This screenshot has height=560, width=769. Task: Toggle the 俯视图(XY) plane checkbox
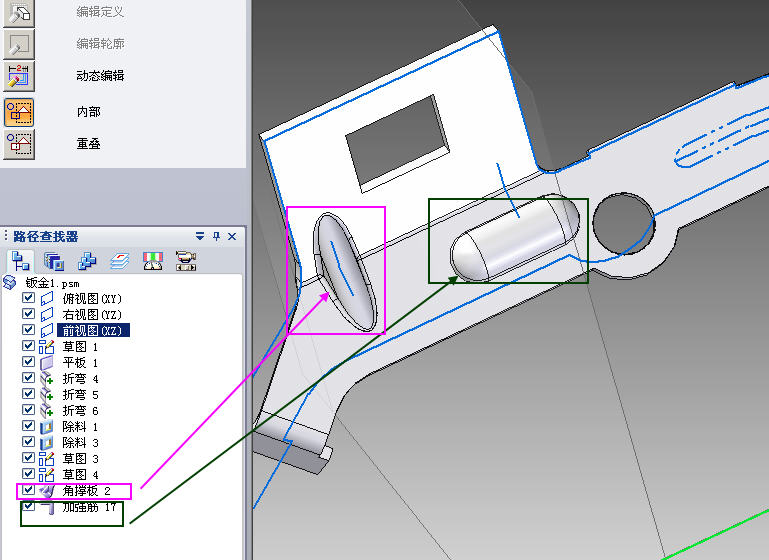[28, 298]
